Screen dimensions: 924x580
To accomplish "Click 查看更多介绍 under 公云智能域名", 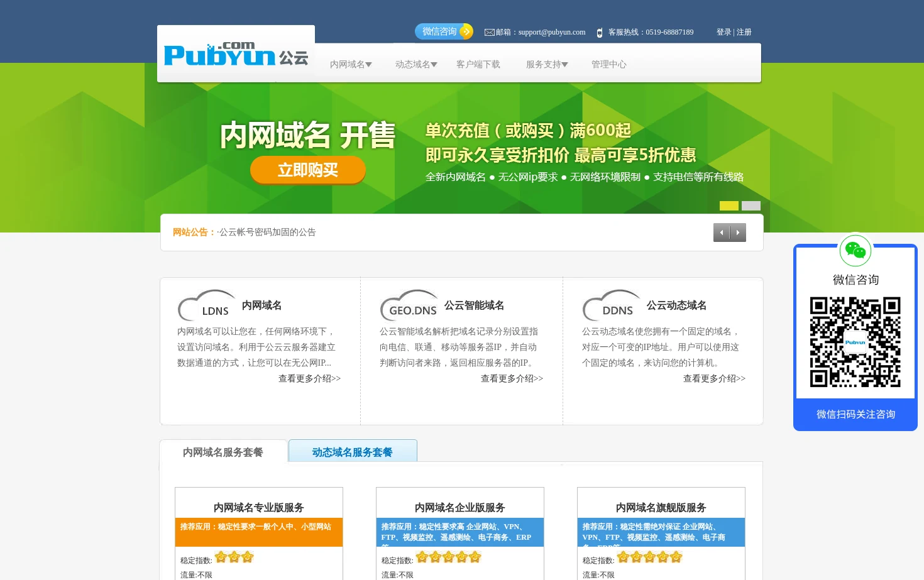I will 512,378.
